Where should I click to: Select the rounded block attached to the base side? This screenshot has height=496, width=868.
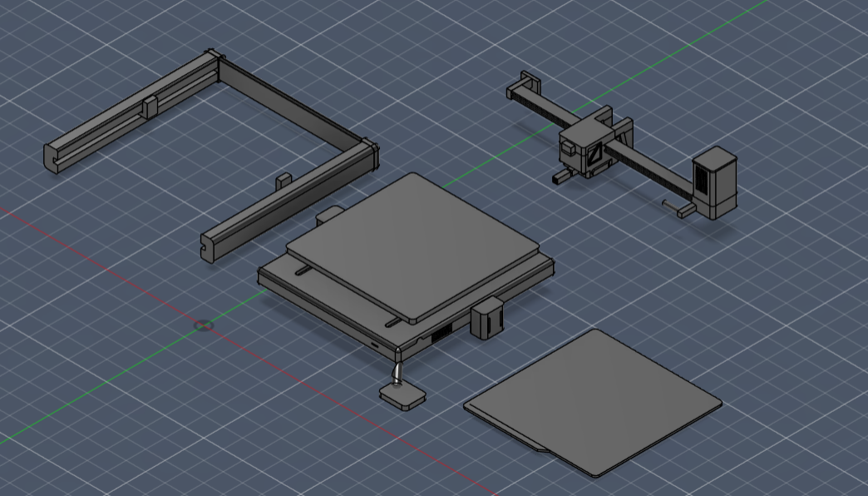click(x=487, y=317)
